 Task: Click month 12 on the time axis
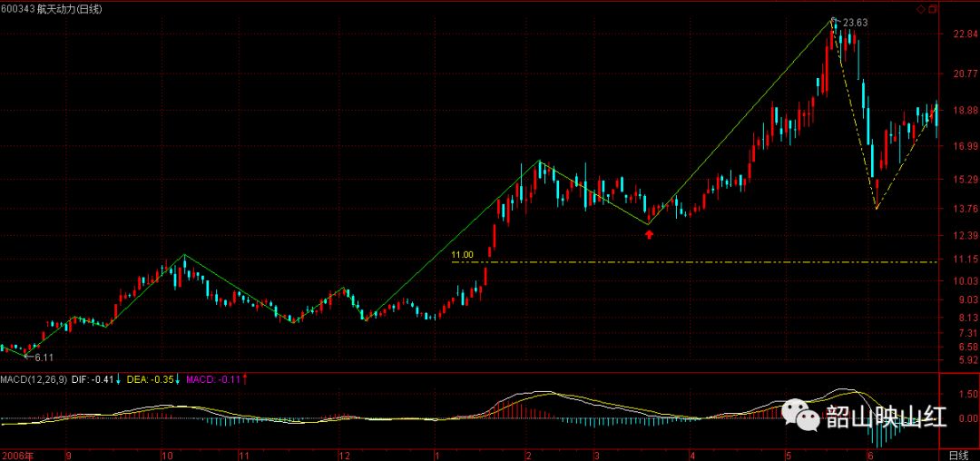[343, 456]
